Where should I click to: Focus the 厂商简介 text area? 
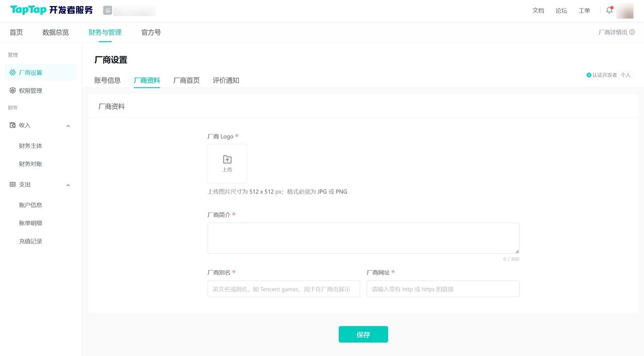[x=363, y=238]
